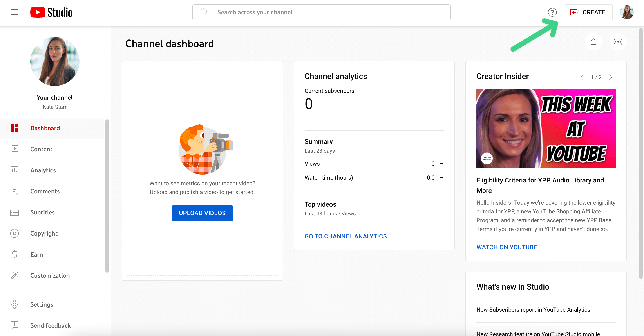The image size is (644, 336).
Task: Click the WATCH ON YOUTUBE link
Action: (x=507, y=247)
